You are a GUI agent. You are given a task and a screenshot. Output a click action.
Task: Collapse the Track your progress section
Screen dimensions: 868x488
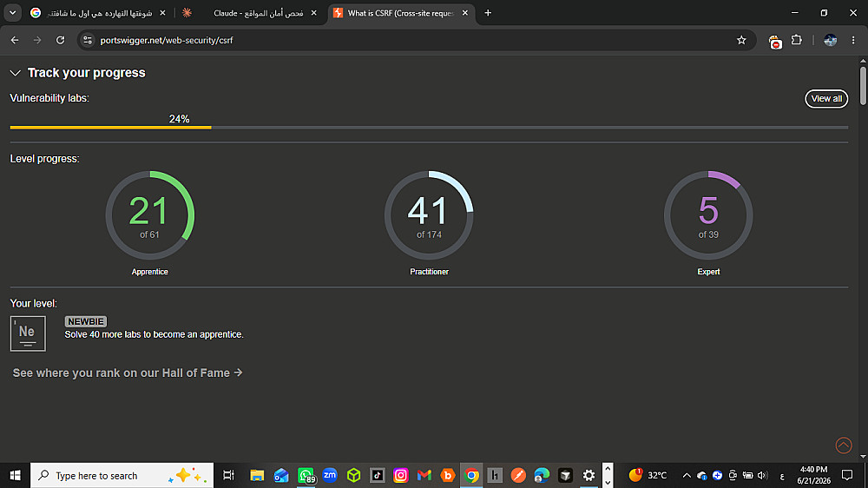pyautogui.click(x=16, y=73)
